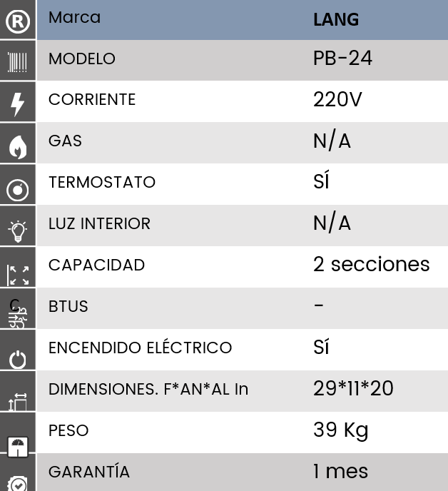448x491 pixels.
Task: Click the power icon for ENCENDIDO ELÉCTRICO
Action: [x=18, y=360]
